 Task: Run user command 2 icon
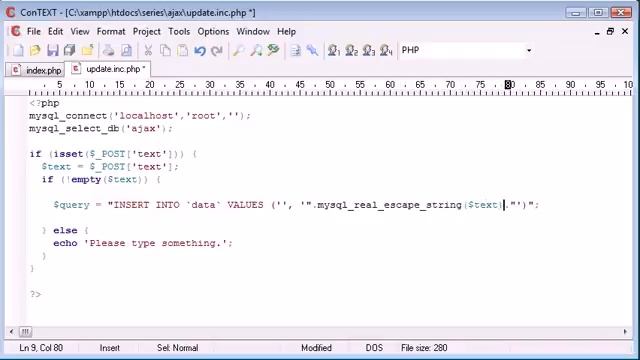pyautogui.click(x=351, y=51)
